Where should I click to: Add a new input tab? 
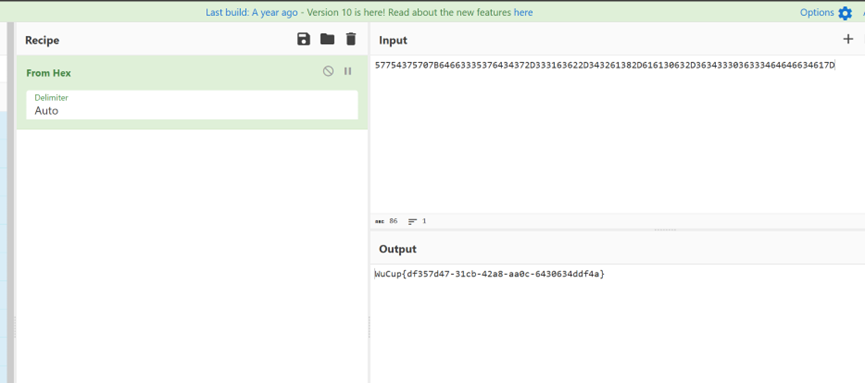point(848,39)
